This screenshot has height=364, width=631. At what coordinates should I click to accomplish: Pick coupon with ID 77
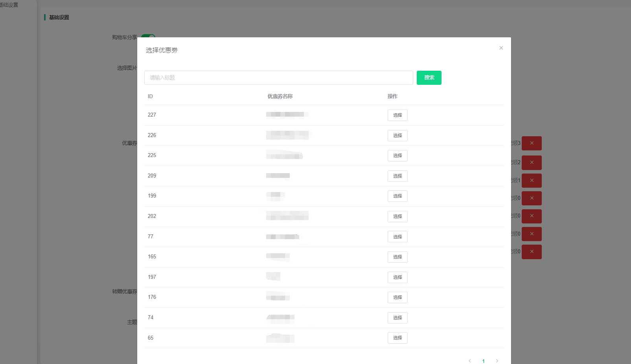pos(397,237)
